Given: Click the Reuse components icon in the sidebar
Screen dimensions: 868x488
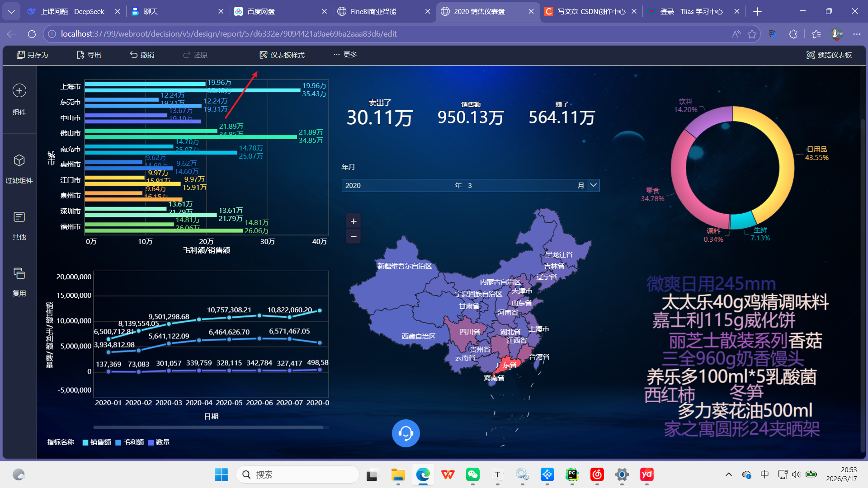Looking at the screenshot, I should [x=19, y=273].
